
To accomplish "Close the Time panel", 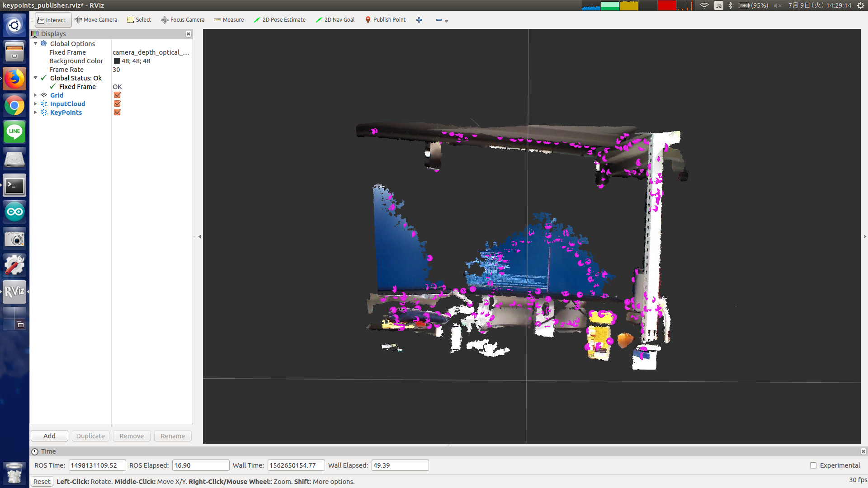I will [863, 451].
